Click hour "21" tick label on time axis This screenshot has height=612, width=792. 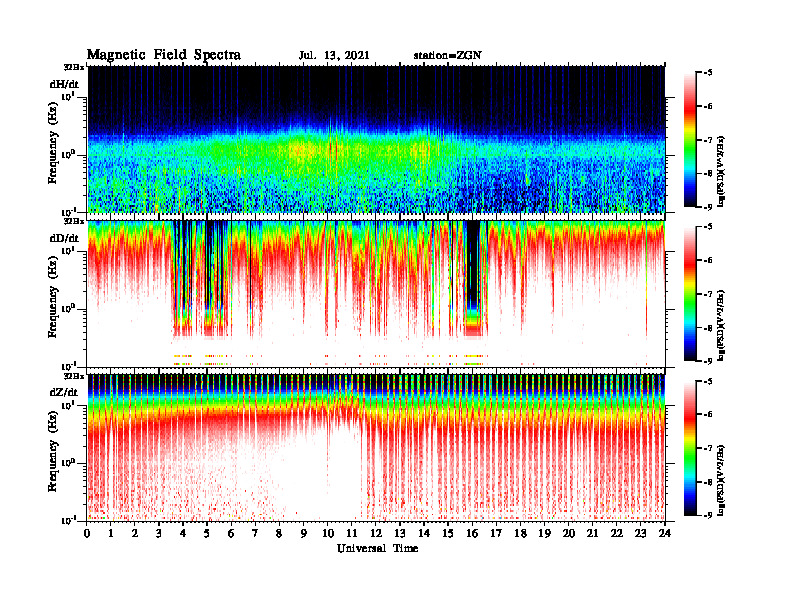pos(592,533)
